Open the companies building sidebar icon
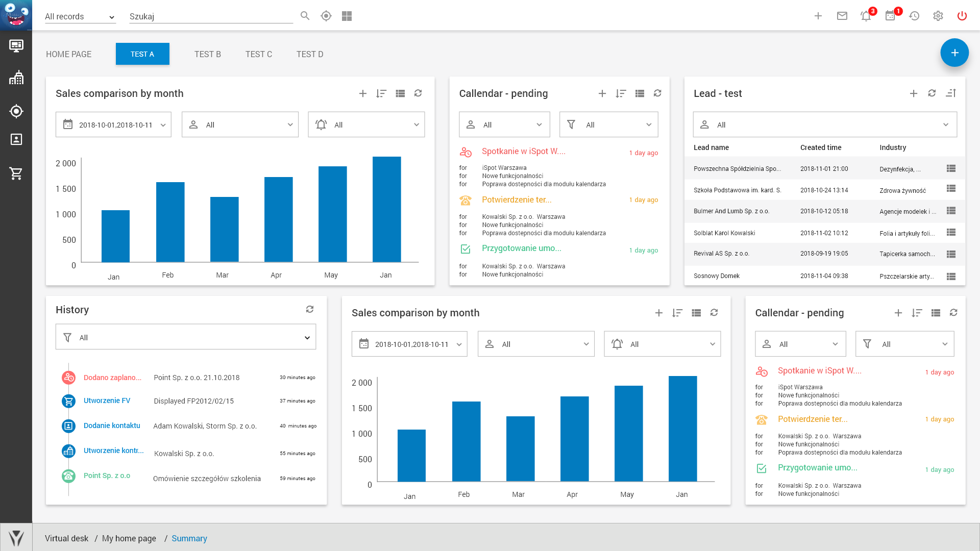 [x=16, y=78]
